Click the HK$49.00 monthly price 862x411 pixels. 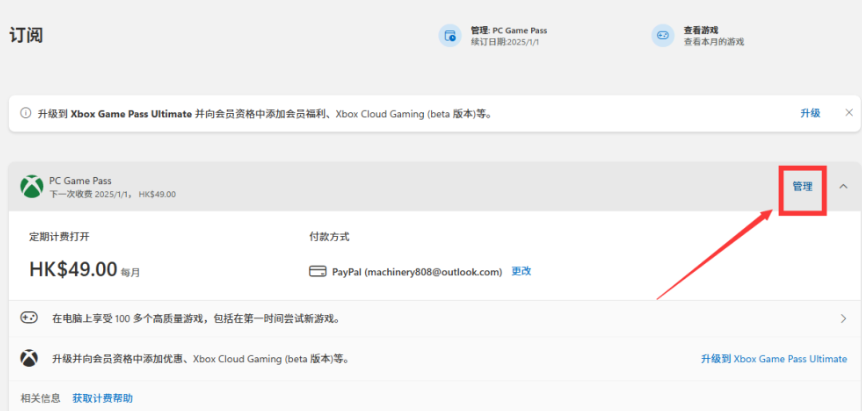coord(73,270)
